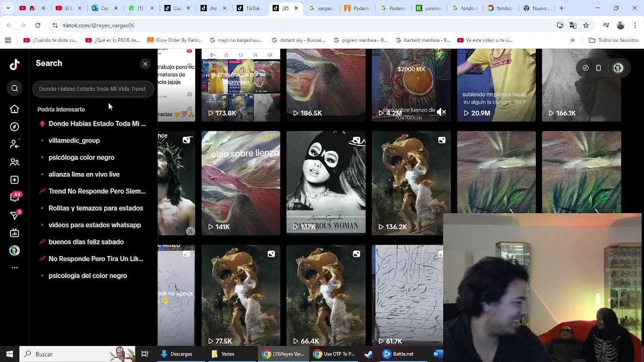Open the Explore compass icon
The image size is (644, 362).
tap(15, 127)
